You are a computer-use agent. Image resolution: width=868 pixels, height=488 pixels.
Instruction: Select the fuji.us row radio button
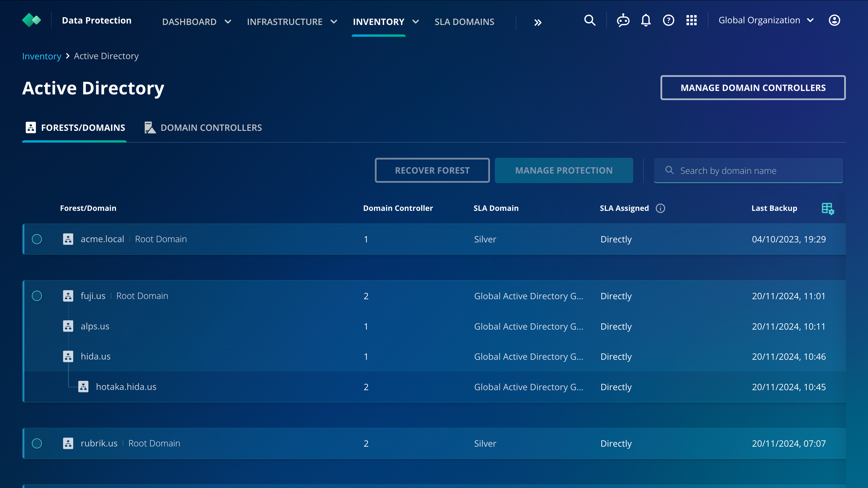[37, 296]
